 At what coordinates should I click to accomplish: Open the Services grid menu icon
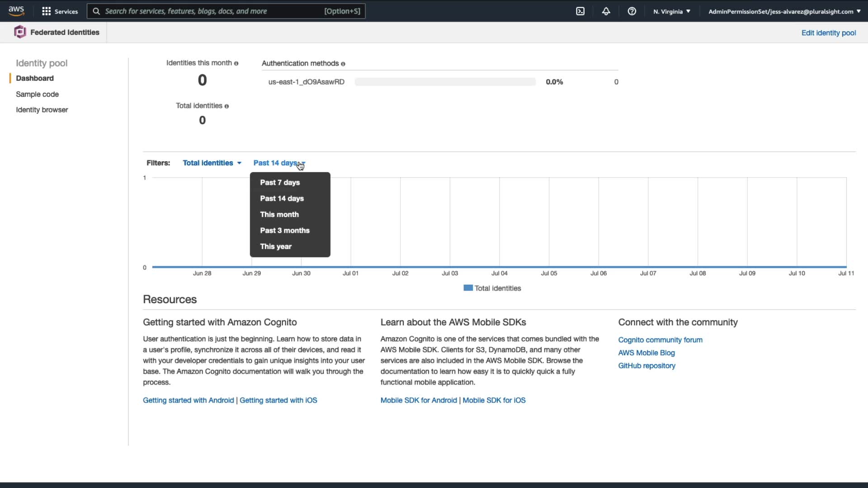46,11
